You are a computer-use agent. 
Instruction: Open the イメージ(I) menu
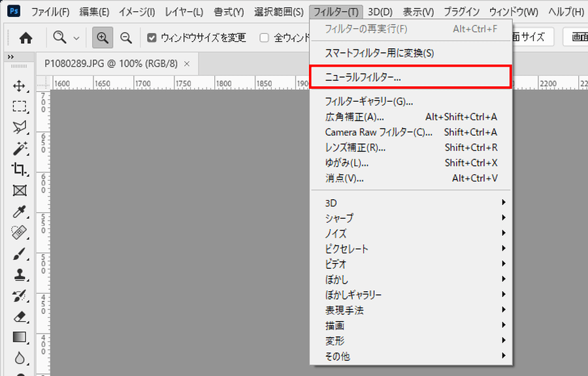point(137,12)
